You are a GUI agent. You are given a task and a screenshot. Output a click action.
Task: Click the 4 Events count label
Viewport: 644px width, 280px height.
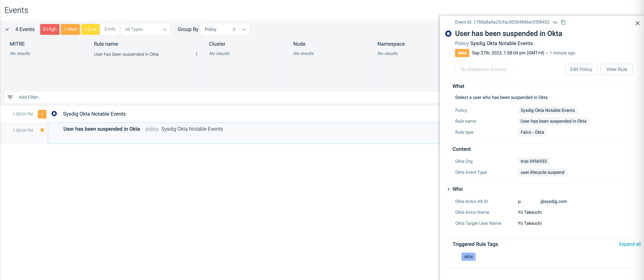tap(25, 29)
